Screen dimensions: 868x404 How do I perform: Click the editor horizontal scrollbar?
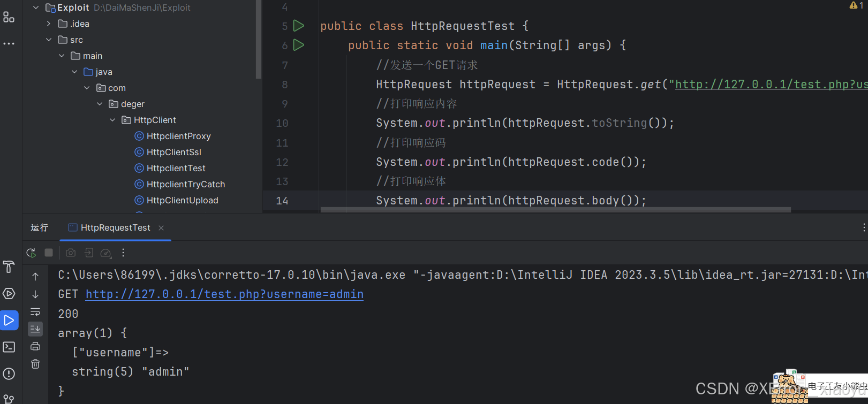(555, 210)
